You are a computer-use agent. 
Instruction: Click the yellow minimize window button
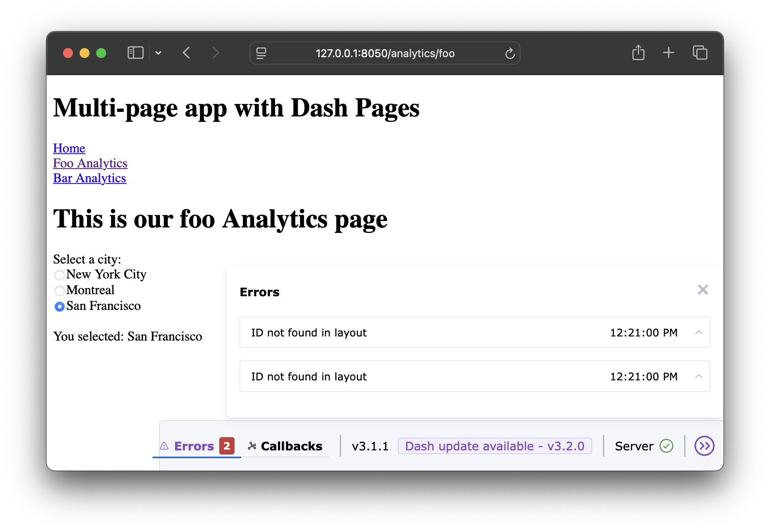click(85, 53)
